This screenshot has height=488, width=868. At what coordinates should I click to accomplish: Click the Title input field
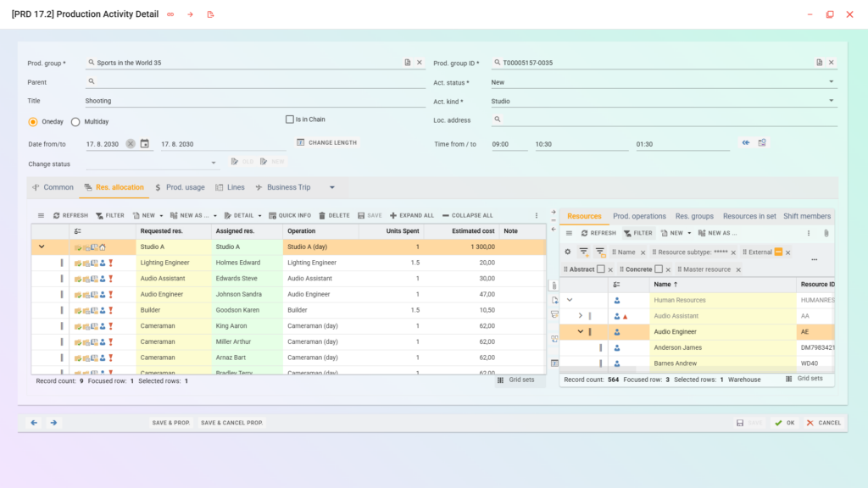(254, 101)
